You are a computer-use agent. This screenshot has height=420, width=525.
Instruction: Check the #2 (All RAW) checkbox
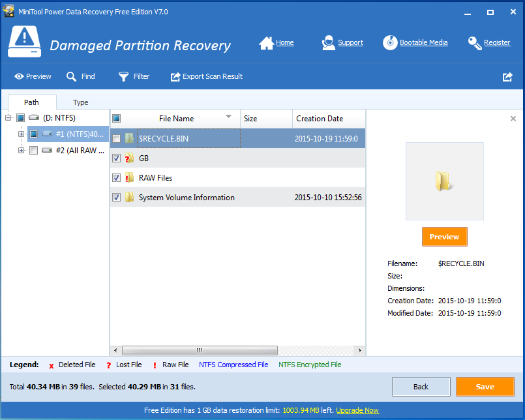[33, 151]
